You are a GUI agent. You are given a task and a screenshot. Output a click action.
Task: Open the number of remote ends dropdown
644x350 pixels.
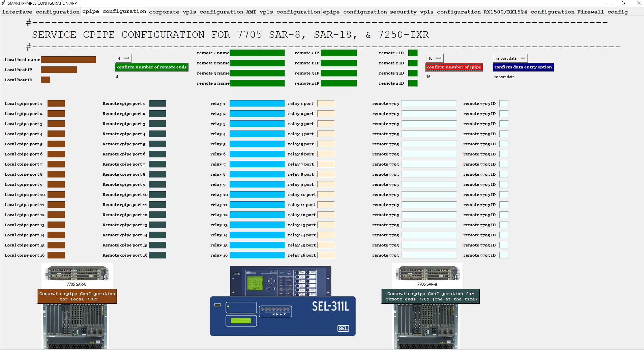(123, 58)
